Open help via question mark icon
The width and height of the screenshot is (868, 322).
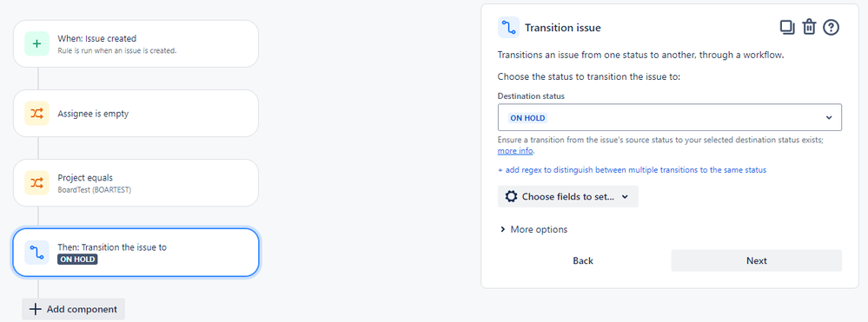(x=831, y=27)
